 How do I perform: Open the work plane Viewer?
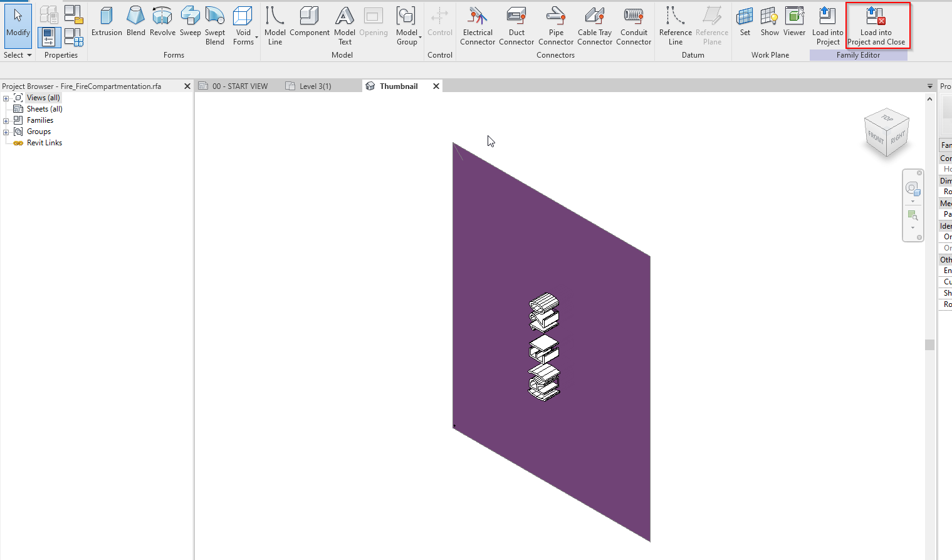point(794,22)
